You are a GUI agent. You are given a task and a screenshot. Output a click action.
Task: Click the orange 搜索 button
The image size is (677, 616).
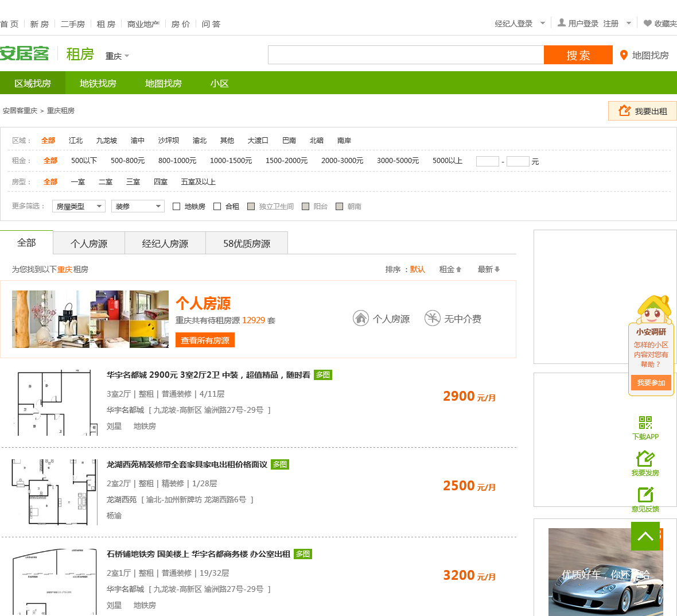(x=578, y=55)
